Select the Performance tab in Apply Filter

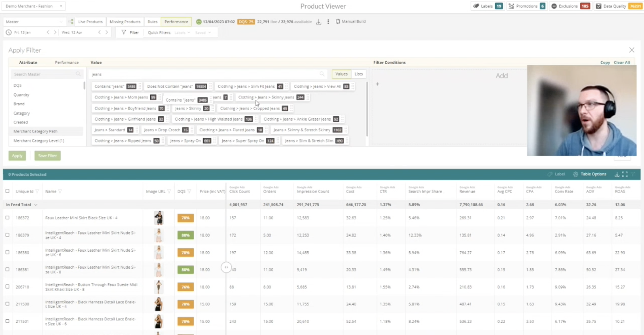(67, 62)
